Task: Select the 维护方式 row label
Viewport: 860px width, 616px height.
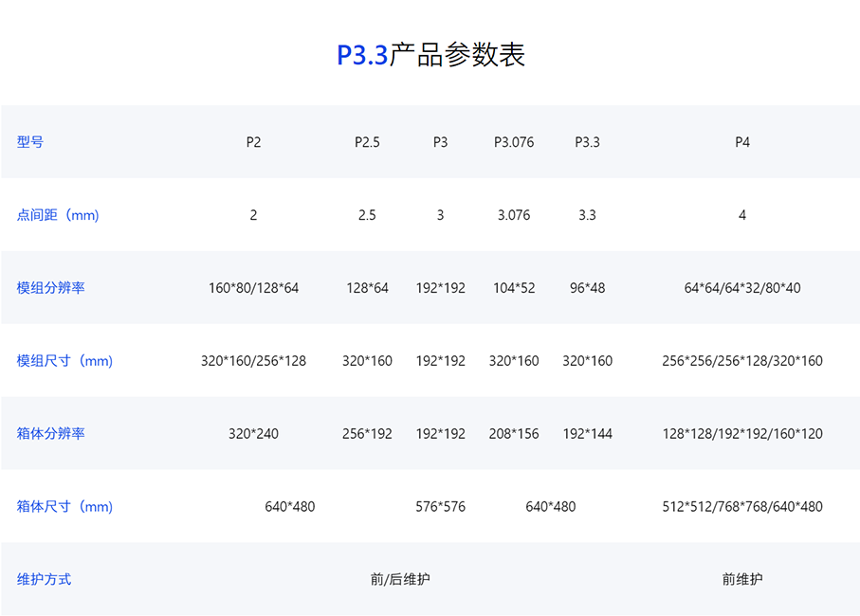Action: [45, 579]
